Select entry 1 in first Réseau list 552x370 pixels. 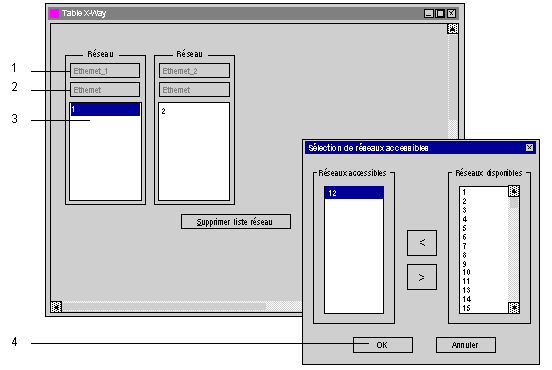(105, 109)
